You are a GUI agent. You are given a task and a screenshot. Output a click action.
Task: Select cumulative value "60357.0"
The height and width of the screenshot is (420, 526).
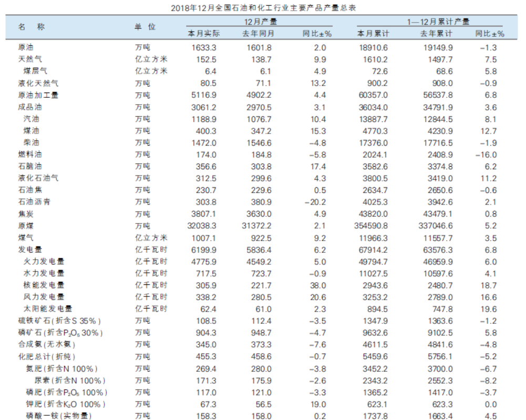tap(373, 95)
